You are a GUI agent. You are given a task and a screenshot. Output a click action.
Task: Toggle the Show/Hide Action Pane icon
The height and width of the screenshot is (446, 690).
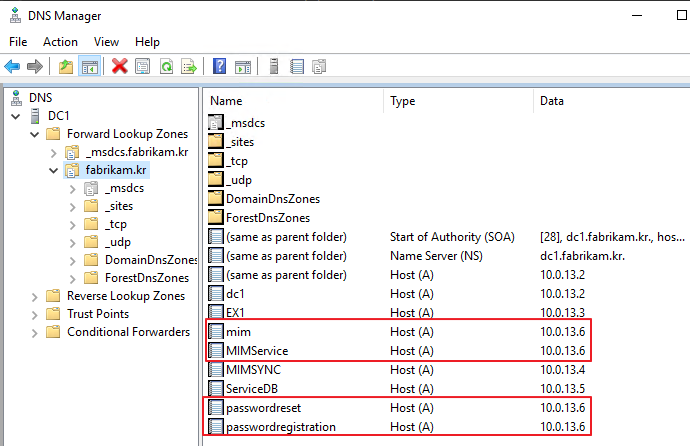coord(243,67)
